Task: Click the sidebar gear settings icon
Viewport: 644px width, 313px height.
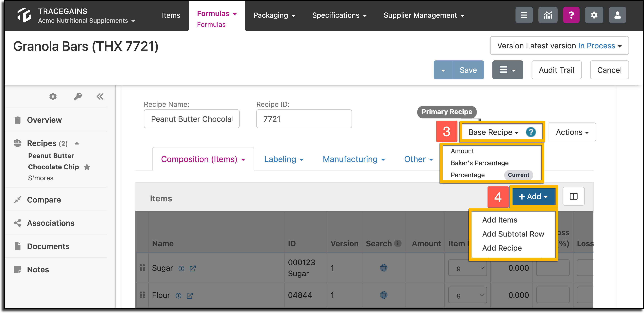Action: tap(53, 97)
